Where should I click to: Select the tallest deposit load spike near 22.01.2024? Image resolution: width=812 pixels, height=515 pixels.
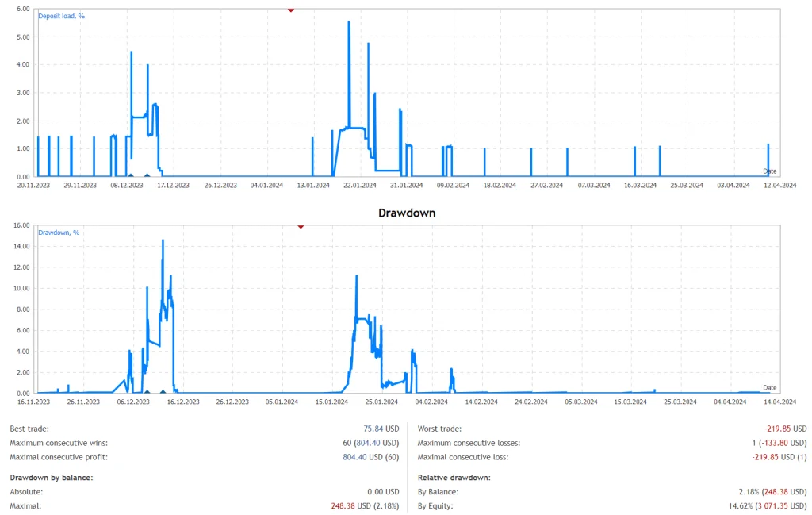[x=350, y=24]
